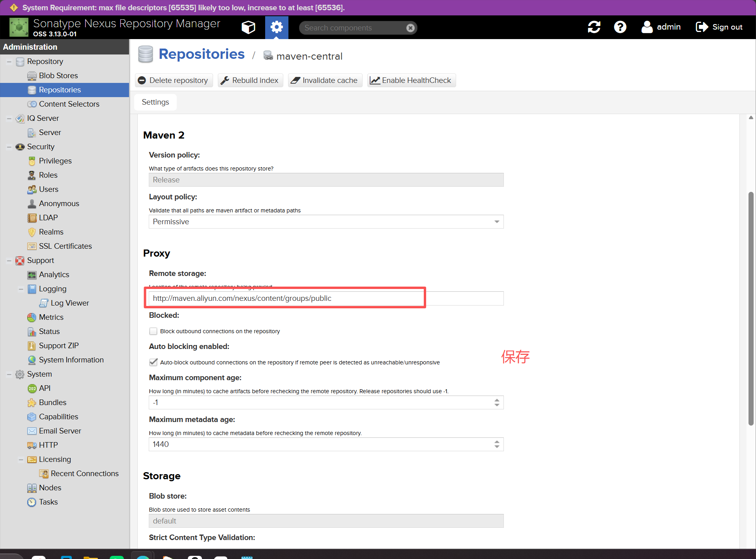Collapse the System tree node

coord(9,374)
